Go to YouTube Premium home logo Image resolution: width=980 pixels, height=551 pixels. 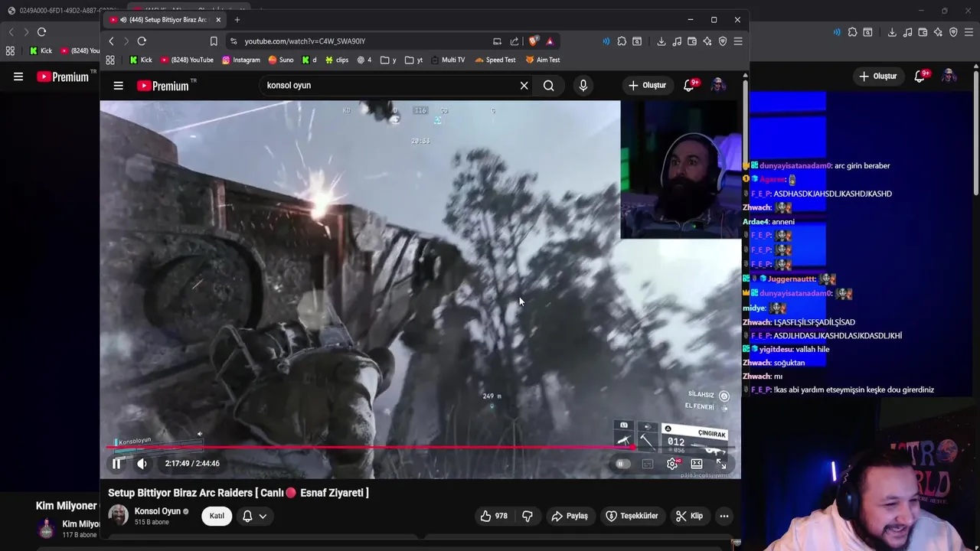pos(163,86)
